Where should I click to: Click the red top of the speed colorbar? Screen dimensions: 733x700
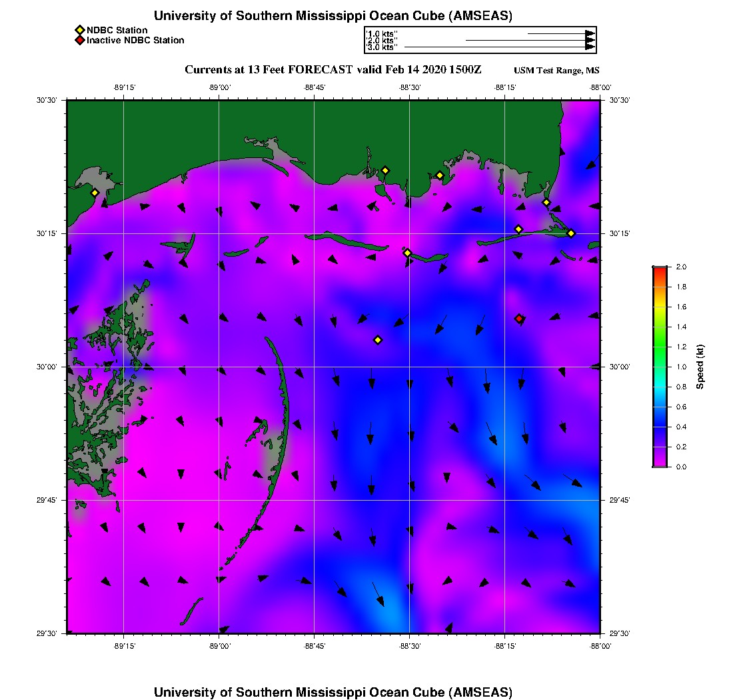click(x=659, y=269)
